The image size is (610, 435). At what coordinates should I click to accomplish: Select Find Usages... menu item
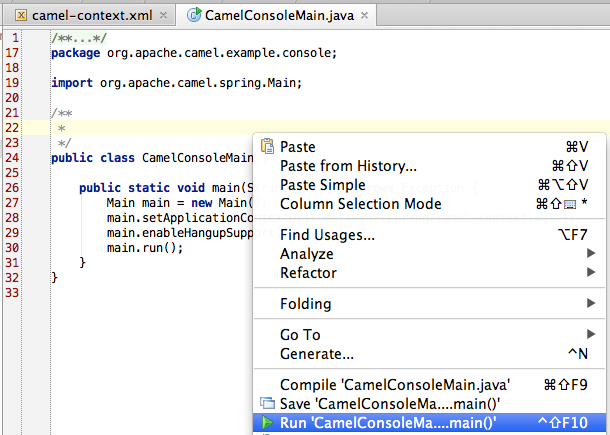(x=429, y=235)
